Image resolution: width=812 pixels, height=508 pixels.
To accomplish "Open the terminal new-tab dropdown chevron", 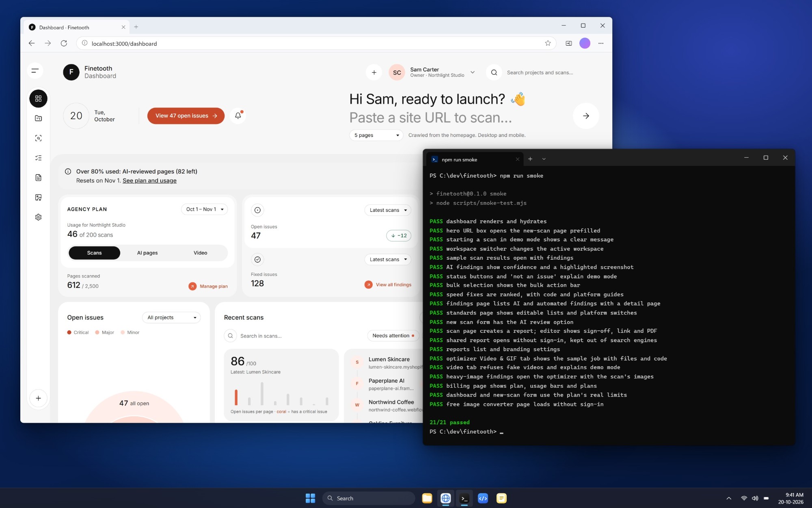I will 544,159.
